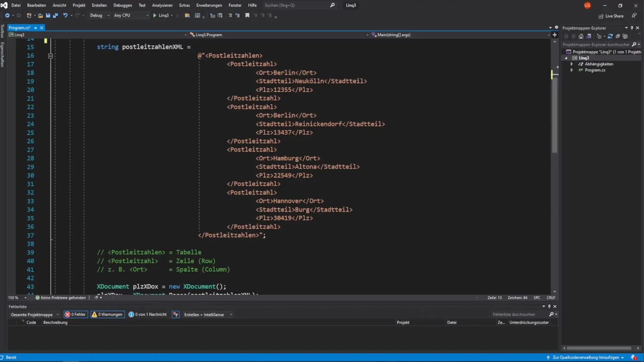Viewport: 644px width, 362px height.
Task: Switch views icon in Projektmappen-Explorer toolbar
Action: [589, 36]
